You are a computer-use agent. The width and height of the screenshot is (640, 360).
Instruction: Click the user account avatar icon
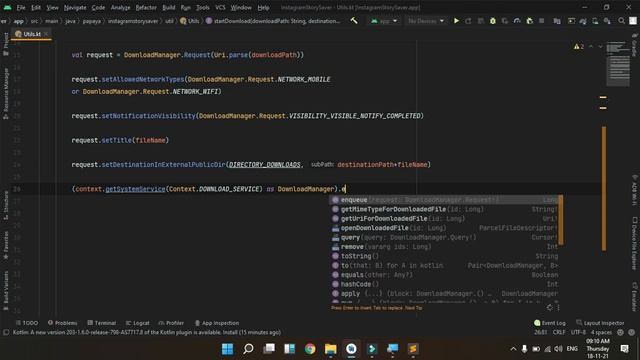tap(633, 20)
